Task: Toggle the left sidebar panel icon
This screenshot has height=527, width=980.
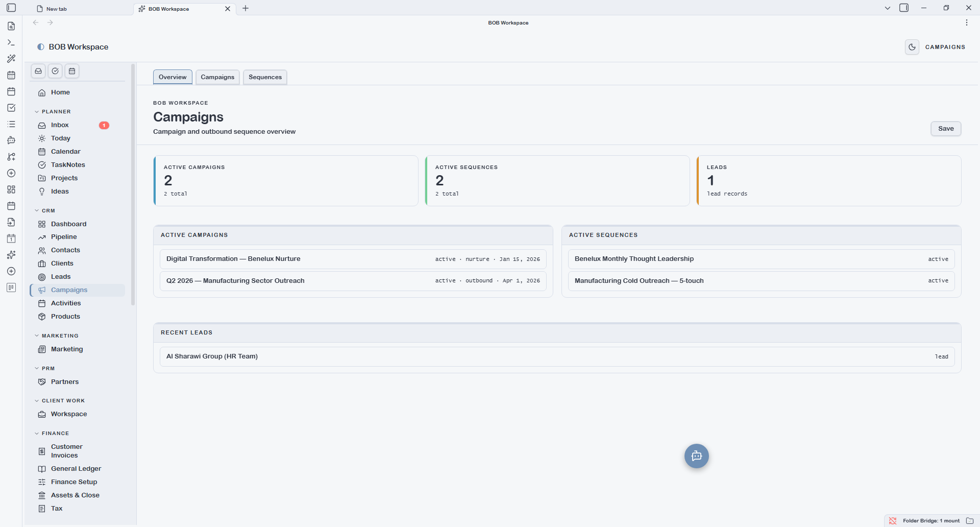Action: pos(11,8)
